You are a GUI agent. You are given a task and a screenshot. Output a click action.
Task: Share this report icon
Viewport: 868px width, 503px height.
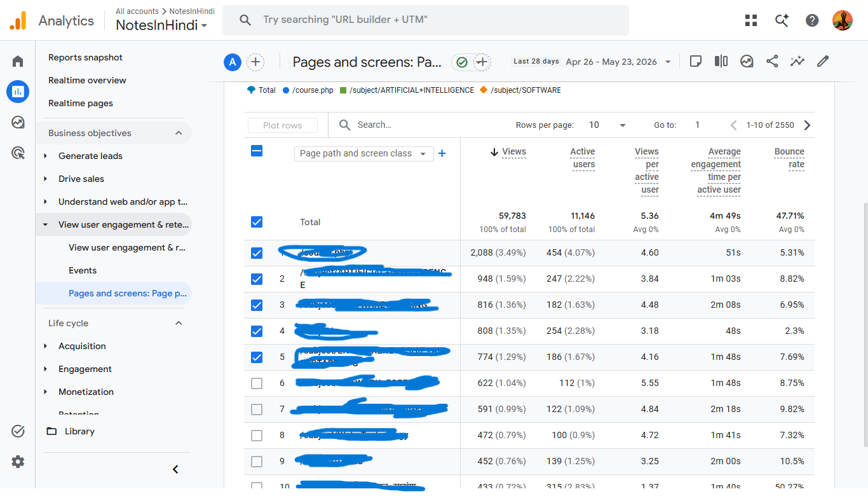tap(772, 61)
